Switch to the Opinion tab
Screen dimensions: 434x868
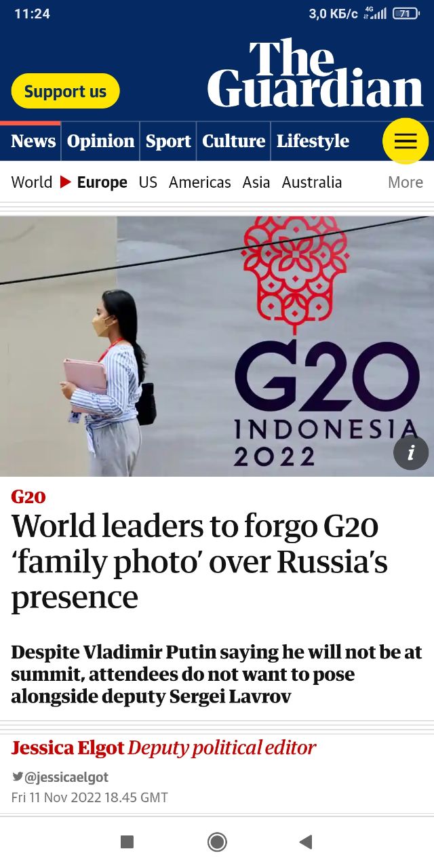(101, 141)
